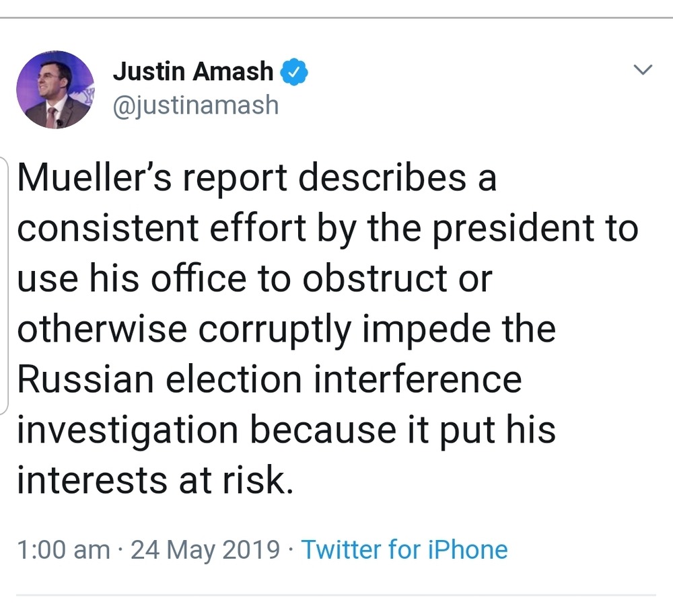Expand the tweet options chevron
Viewport: 673px width, 616px height.
click(644, 70)
